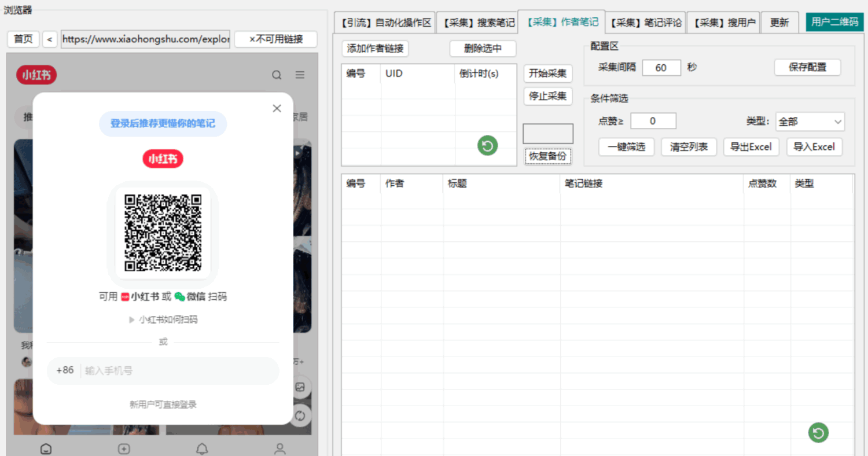Click the bell notification icon in bottom bar
Screen dimensions: 868x456
(202, 448)
